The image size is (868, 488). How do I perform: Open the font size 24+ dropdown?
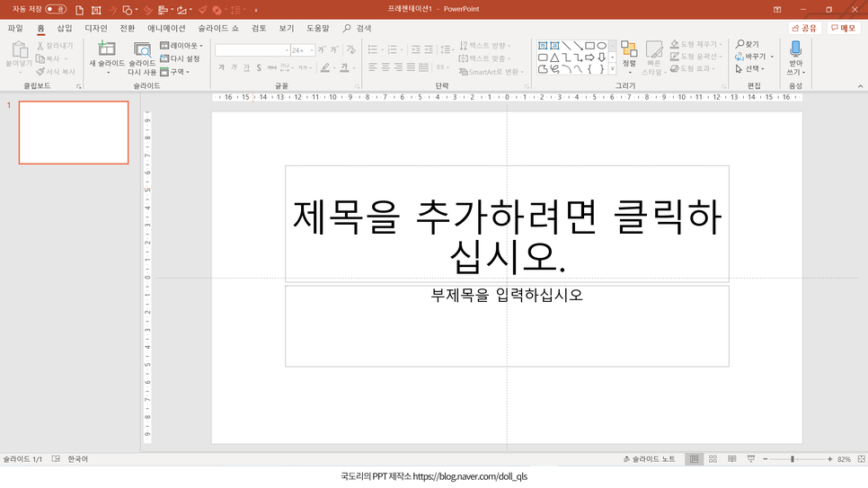[312, 50]
